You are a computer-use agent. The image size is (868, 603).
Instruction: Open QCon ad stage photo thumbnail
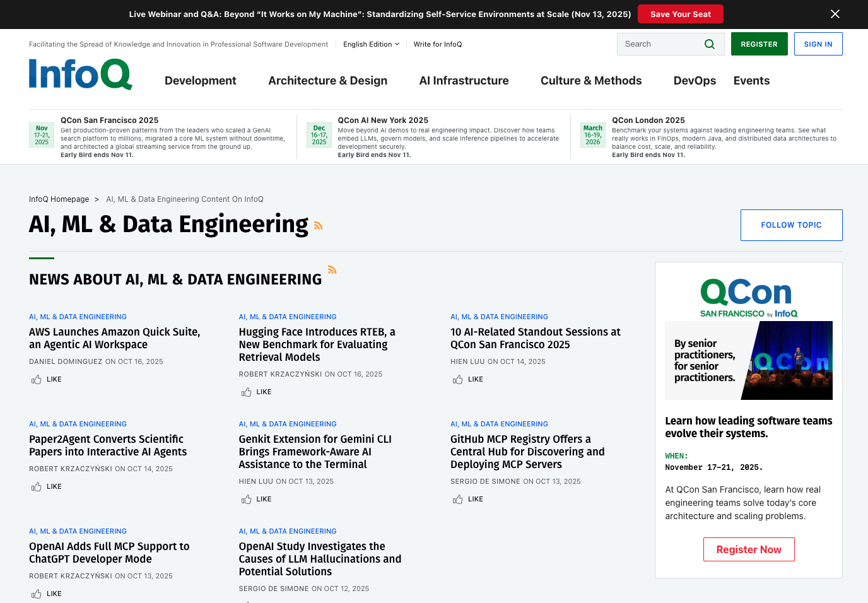tap(749, 360)
